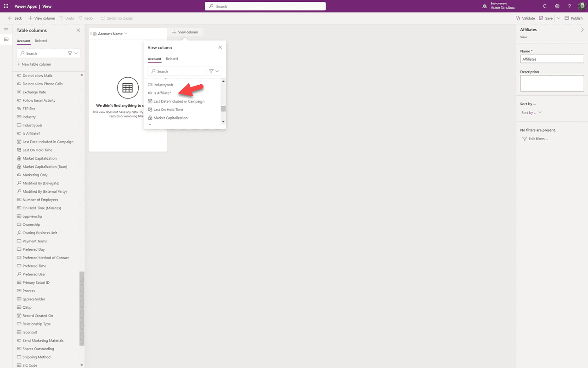Expand the Account Name column header dropdown
Image resolution: width=588 pixels, height=368 pixels.
click(126, 33)
